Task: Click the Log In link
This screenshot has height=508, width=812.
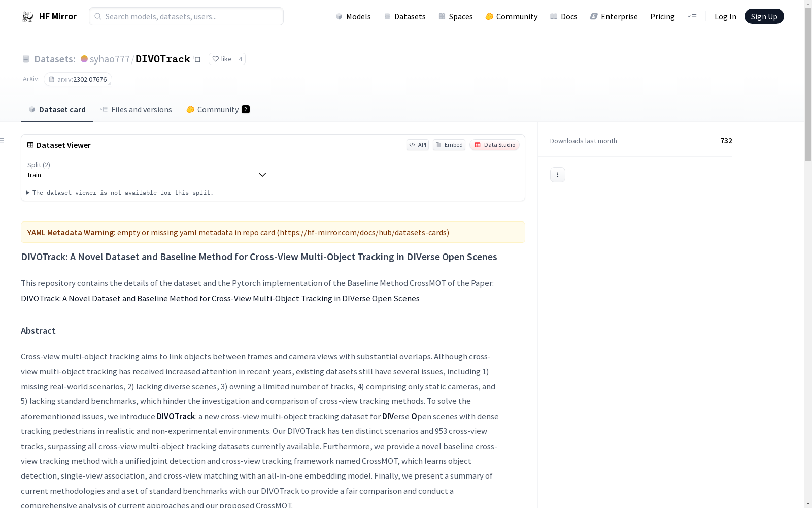Action: (725, 16)
